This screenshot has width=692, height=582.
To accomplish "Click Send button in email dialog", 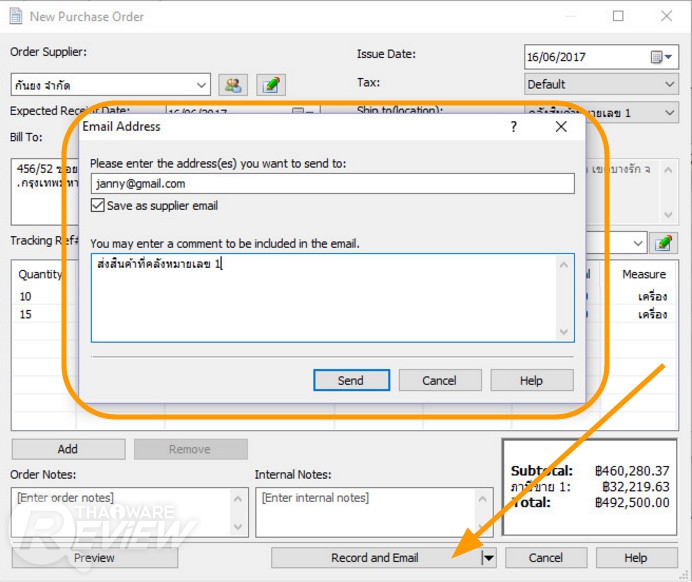I will coord(351,380).
